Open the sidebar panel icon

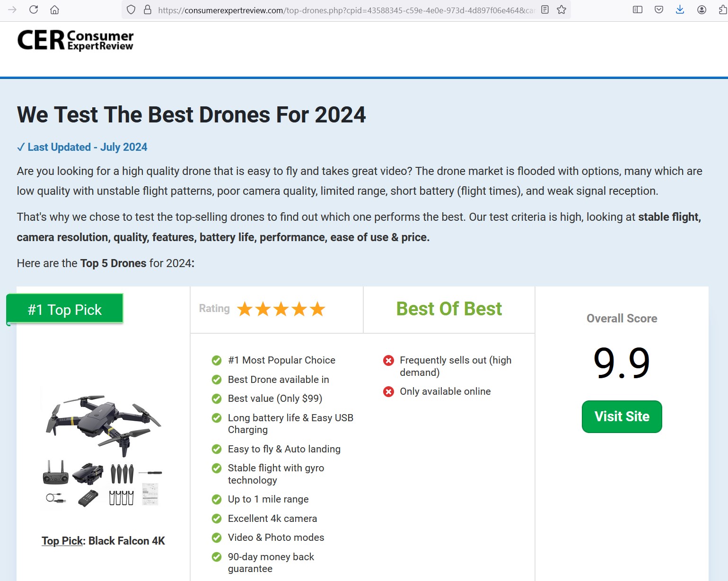pos(638,9)
